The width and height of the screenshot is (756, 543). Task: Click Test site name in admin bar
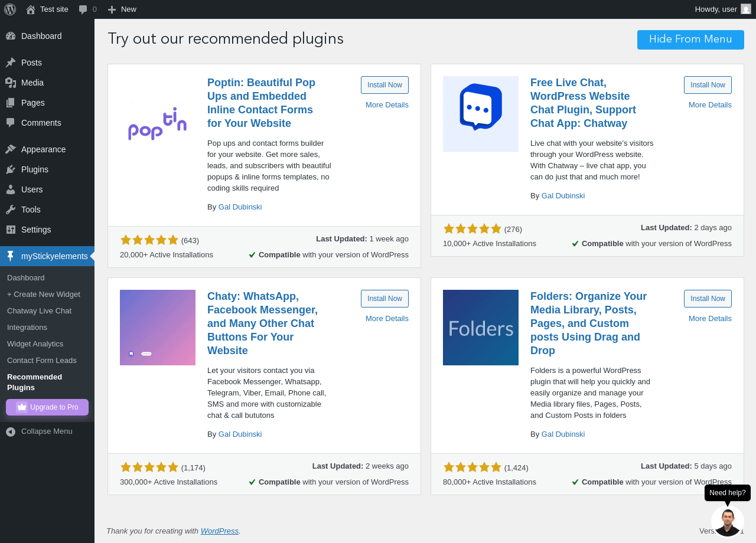click(x=54, y=9)
